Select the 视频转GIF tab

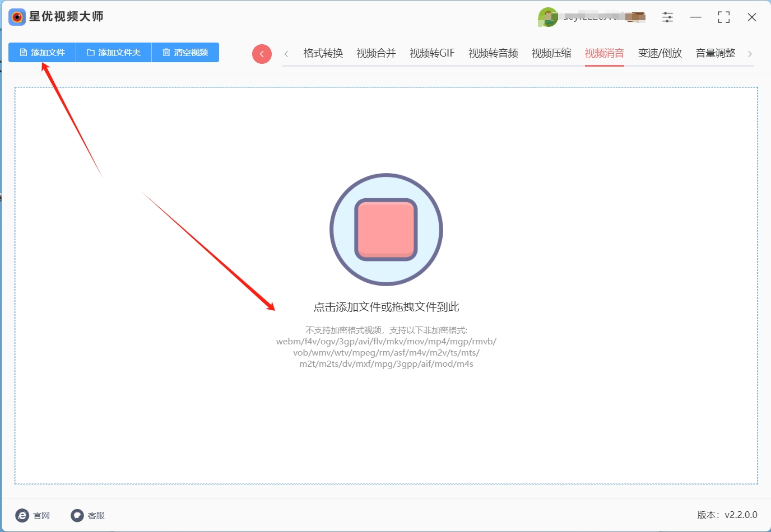click(432, 53)
